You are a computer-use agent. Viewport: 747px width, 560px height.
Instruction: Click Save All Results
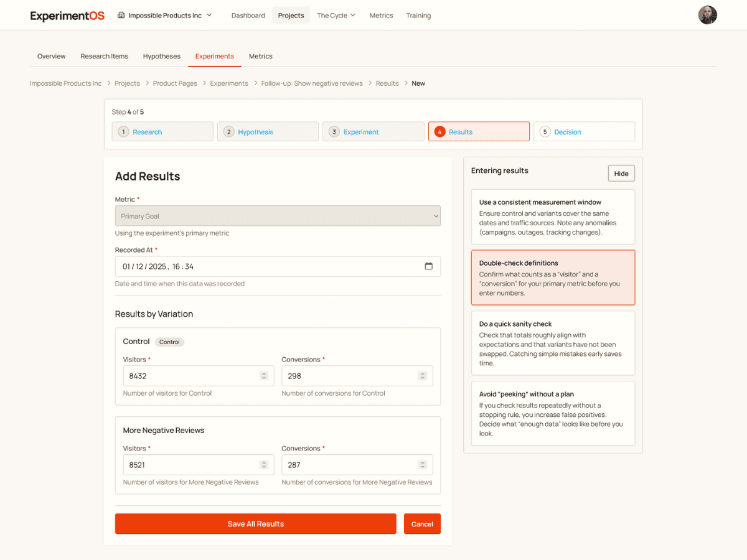tap(255, 523)
